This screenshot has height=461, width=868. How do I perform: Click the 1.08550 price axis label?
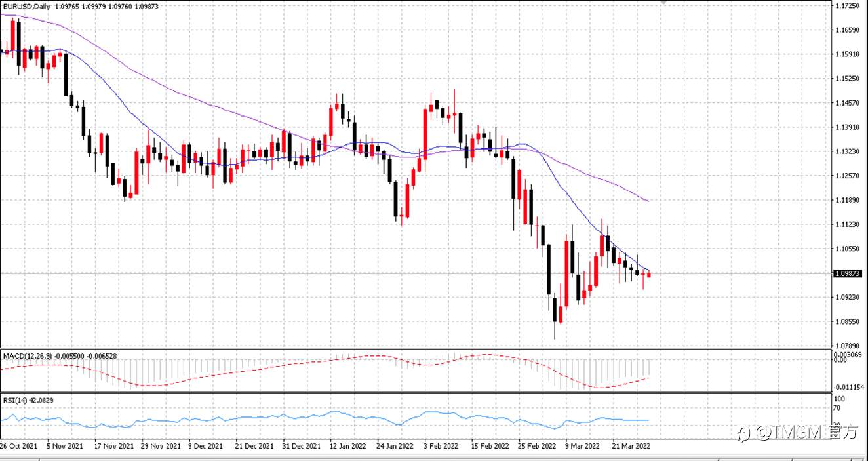(848, 321)
